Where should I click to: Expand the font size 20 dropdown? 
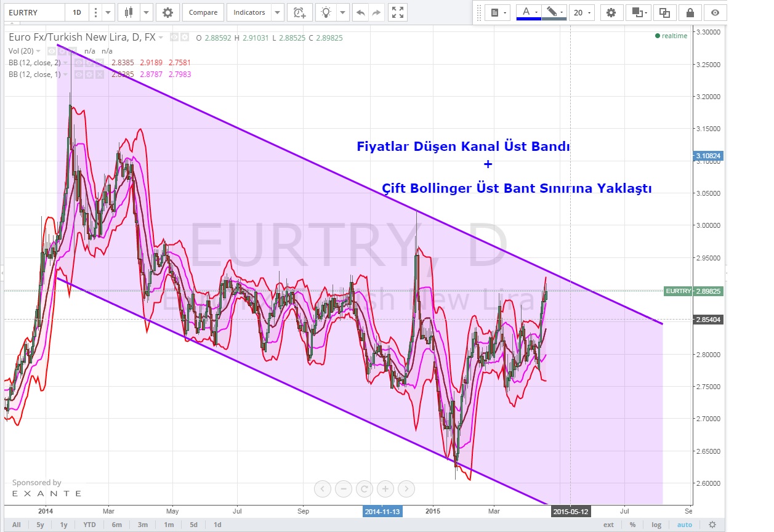click(582, 12)
